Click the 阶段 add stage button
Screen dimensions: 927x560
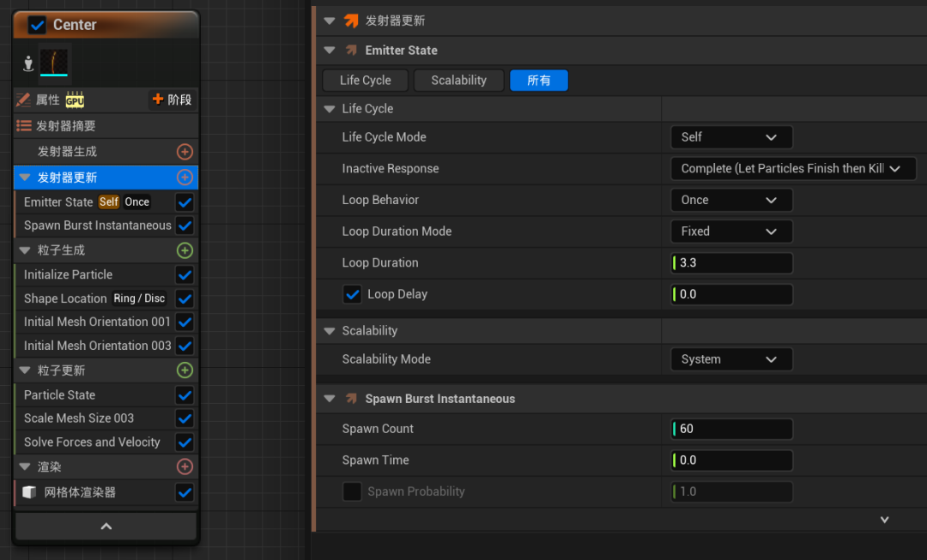point(172,99)
